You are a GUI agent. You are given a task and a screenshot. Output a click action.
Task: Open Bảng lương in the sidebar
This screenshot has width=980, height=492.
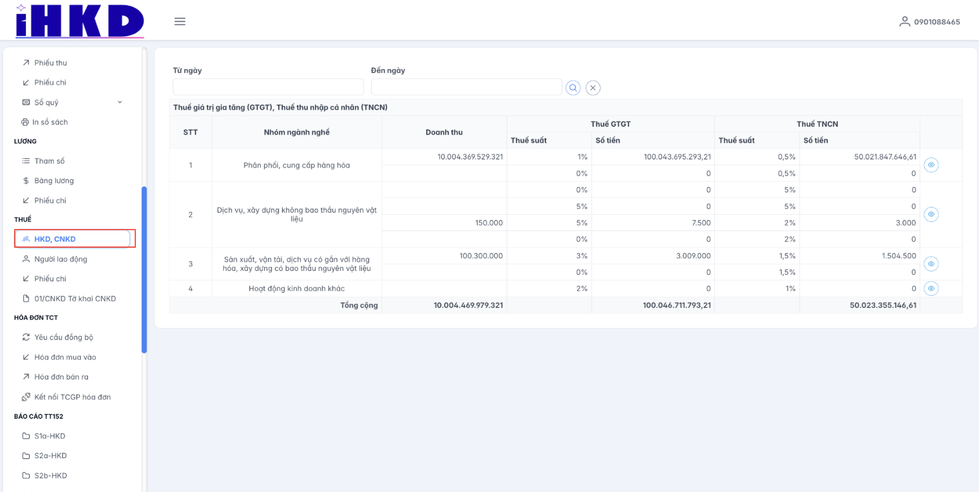pos(54,181)
